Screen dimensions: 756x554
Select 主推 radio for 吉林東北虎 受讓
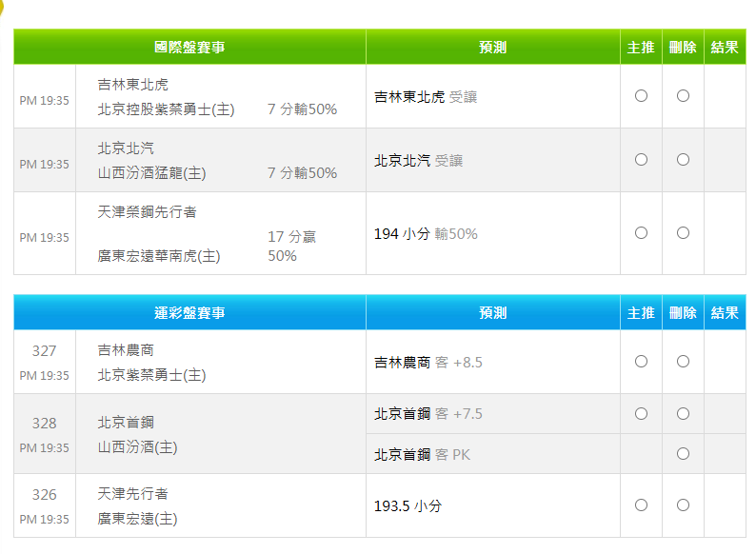[x=641, y=95]
